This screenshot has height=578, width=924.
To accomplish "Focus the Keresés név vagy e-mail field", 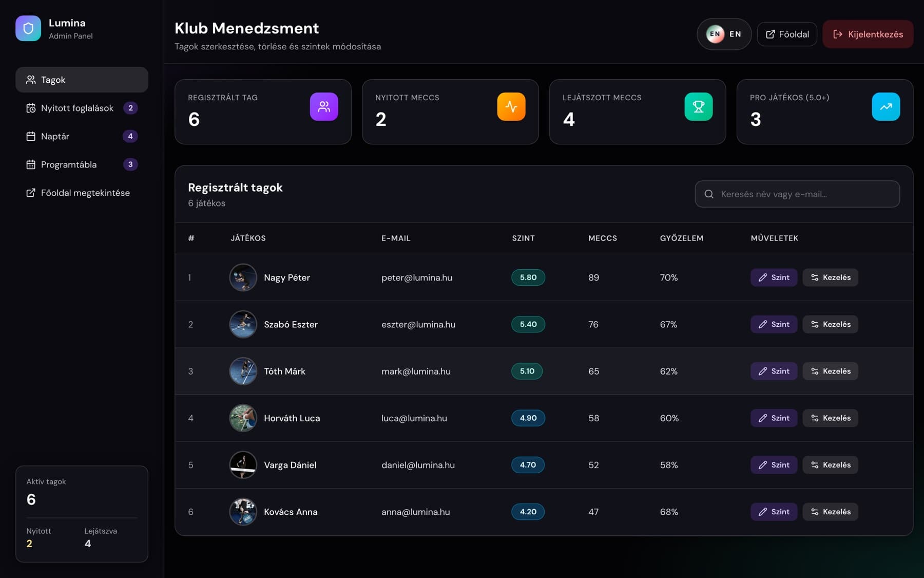I will click(797, 194).
